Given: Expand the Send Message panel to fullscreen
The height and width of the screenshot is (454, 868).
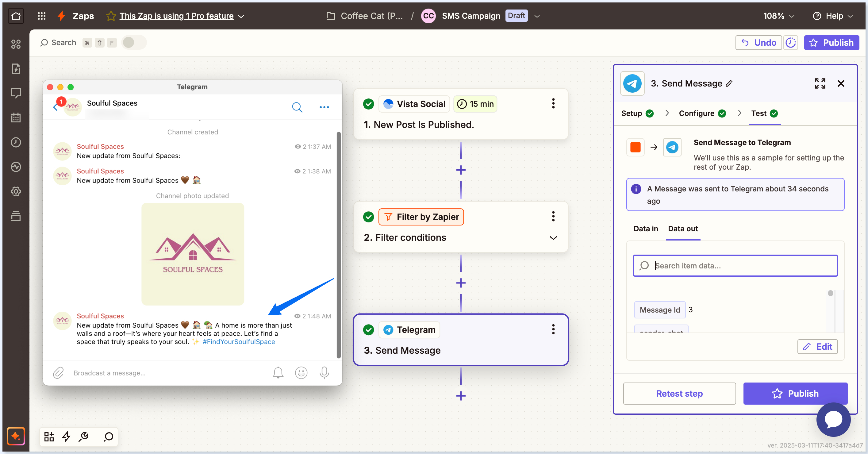Looking at the screenshot, I should click(x=820, y=83).
